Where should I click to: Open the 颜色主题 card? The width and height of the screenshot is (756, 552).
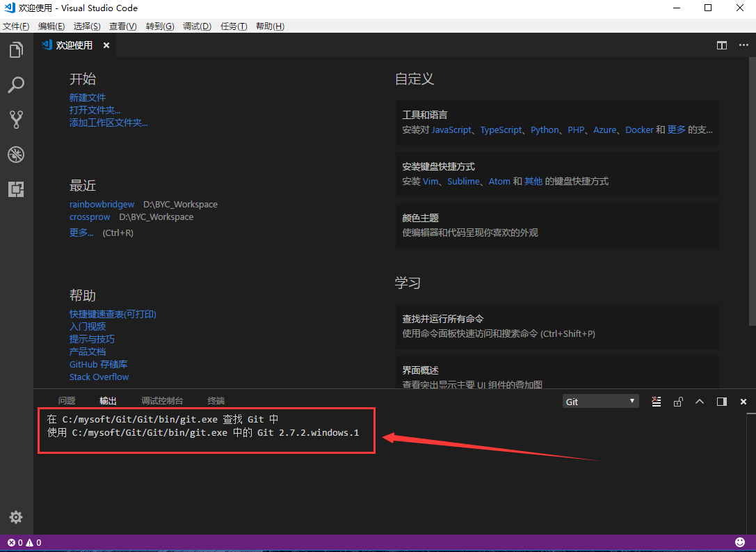point(557,226)
